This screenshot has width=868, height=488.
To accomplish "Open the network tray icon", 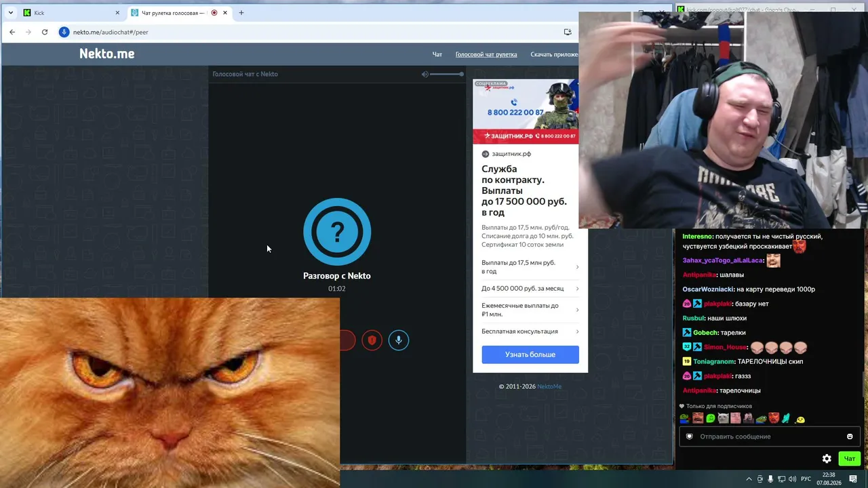I will (x=781, y=479).
